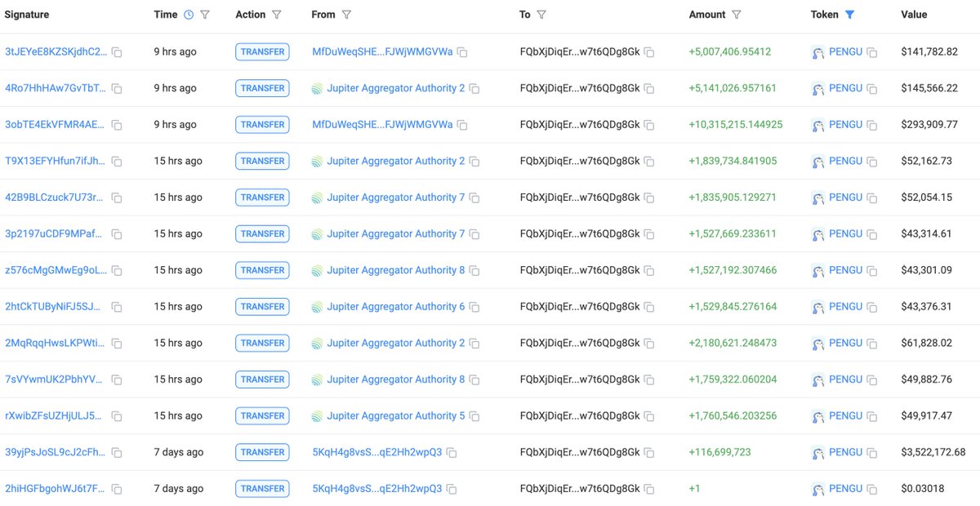Toggle time format with the clock icon
The image size is (980, 506).
pos(189,15)
